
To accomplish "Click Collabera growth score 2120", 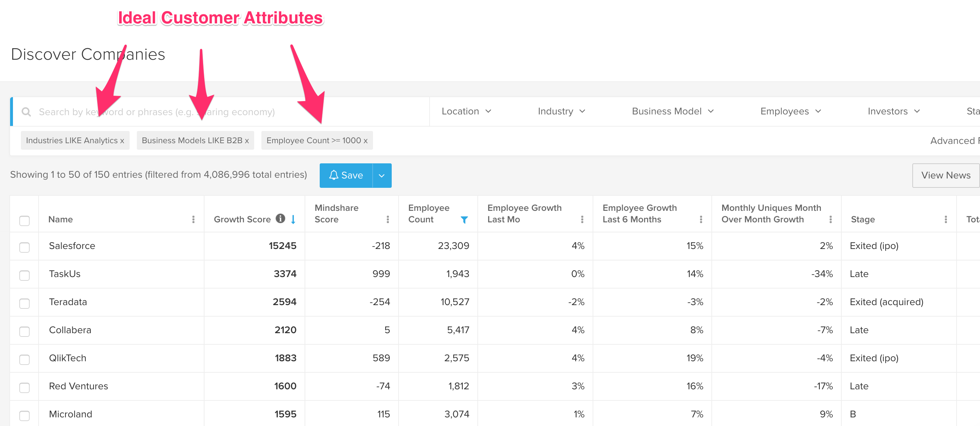I will click(x=286, y=331).
